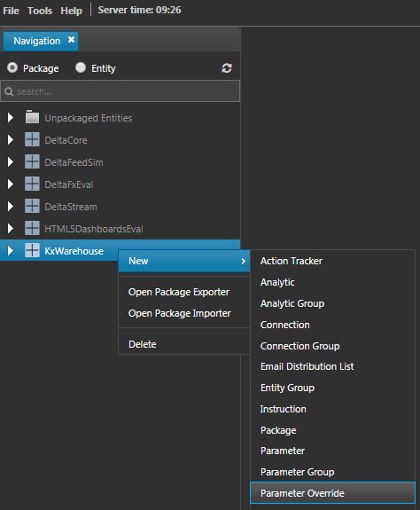Click the DeltaFeedSim package icon
Screen dimensions: 420x510
(32, 161)
